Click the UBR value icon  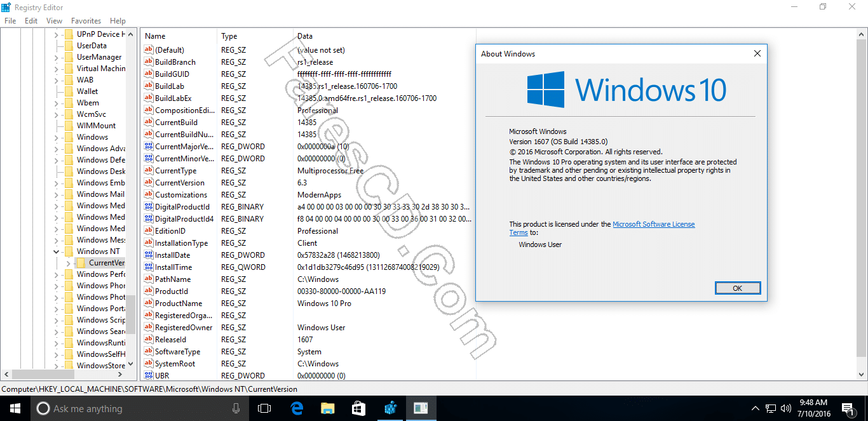click(x=149, y=376)
